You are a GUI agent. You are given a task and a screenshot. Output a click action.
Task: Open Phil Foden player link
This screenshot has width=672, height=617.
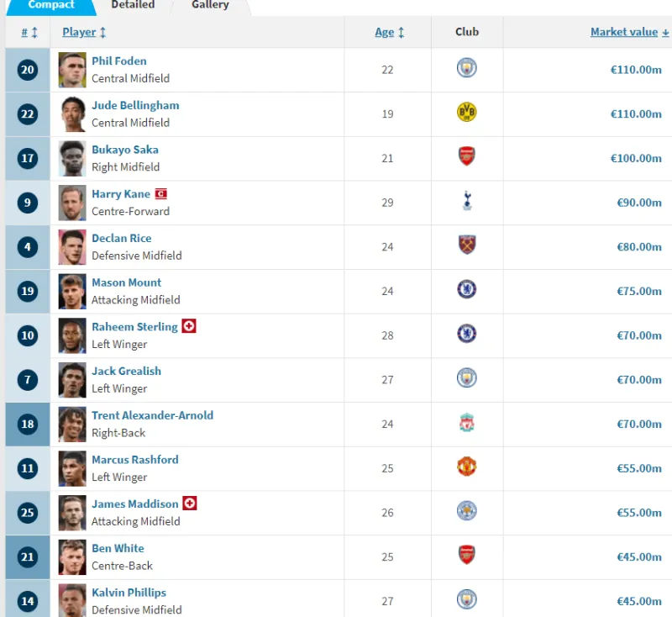pyautogui.click(x=119, y=61)
